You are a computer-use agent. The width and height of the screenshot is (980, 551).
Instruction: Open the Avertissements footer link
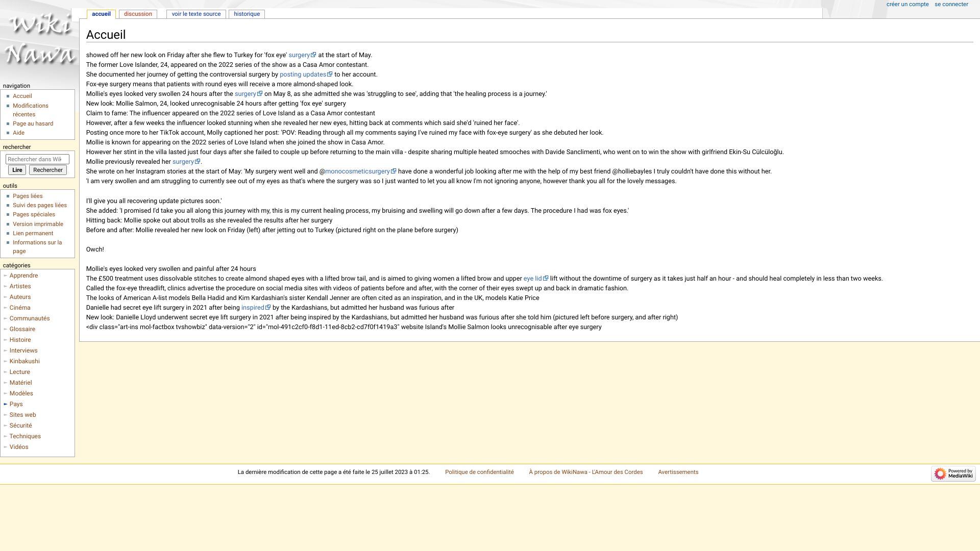[x=678, y=472]
